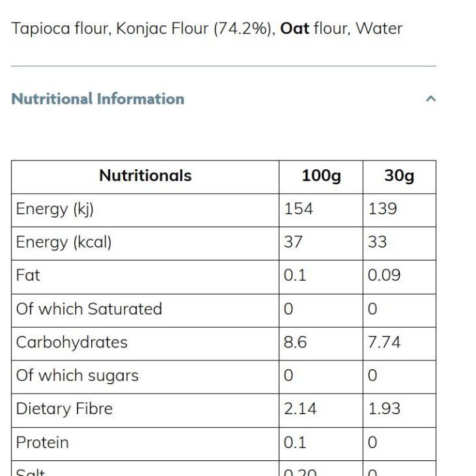476x476 pixels.
Task: Click the 8.6 carbohydrates value
Action: click(x=295, y=343)
